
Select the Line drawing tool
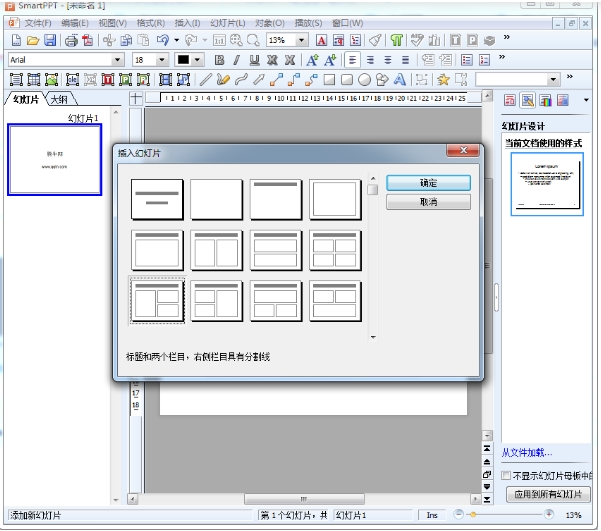click(x=206, y=79)
